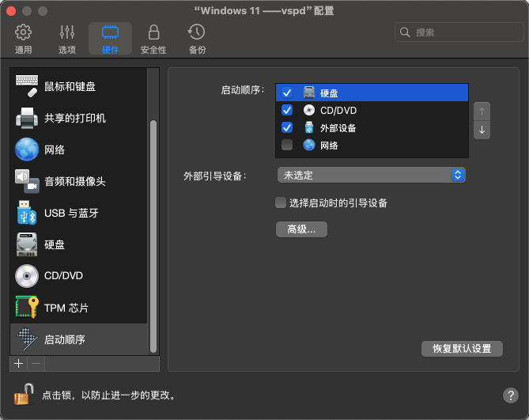Select 硬盘 hard disk icon in sidebar
529x420 pixels.
coord(27,244)
